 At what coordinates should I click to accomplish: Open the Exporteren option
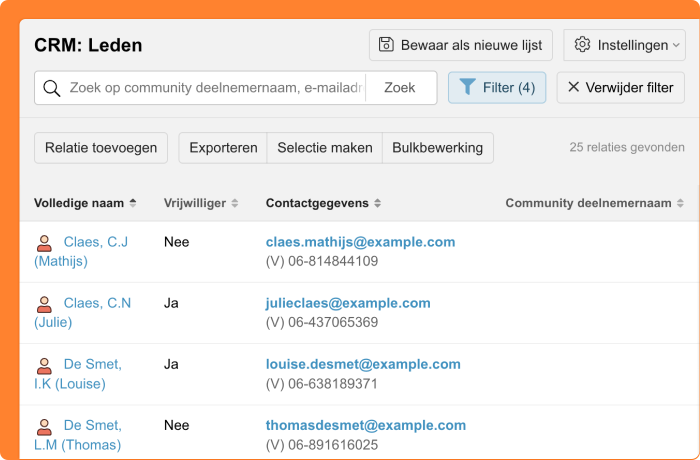coord(223,148)
